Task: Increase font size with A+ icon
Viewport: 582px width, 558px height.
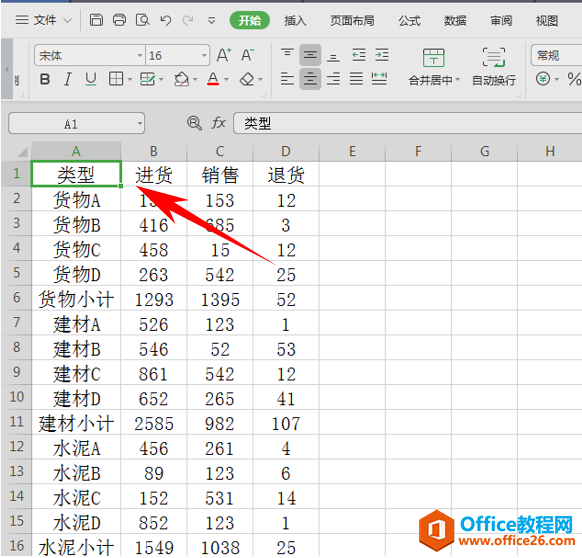Action: click(224, 55)
